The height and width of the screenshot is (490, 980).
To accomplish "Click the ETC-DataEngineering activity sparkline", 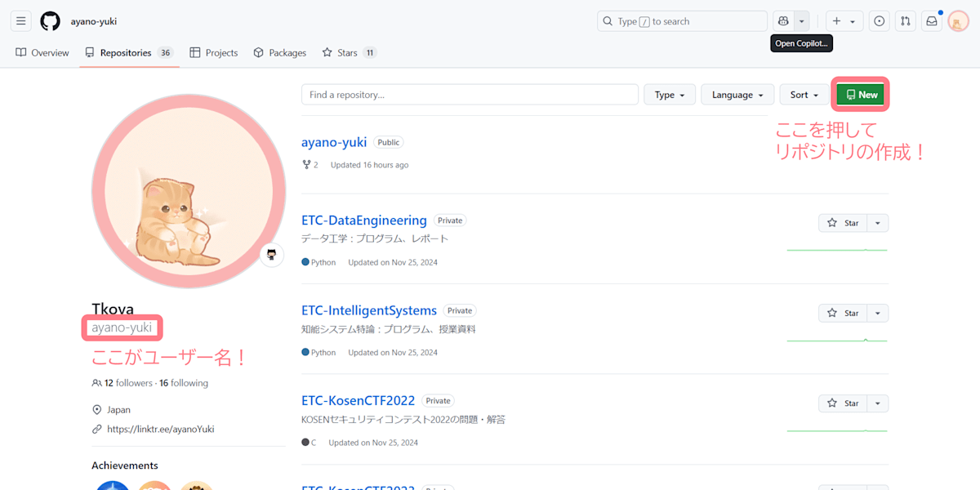I will [837, 249].
